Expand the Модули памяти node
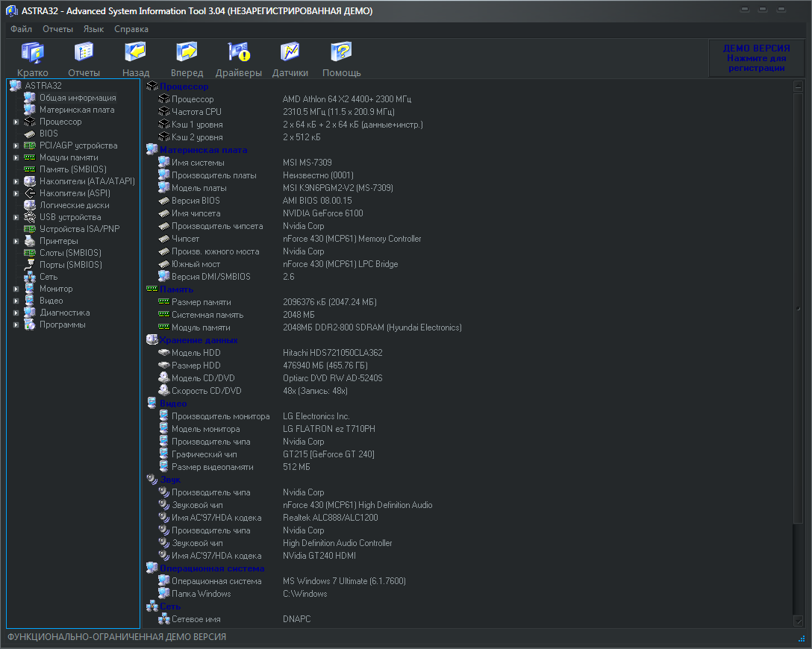This screenshot has height=649, width=812. pos(16,158)
